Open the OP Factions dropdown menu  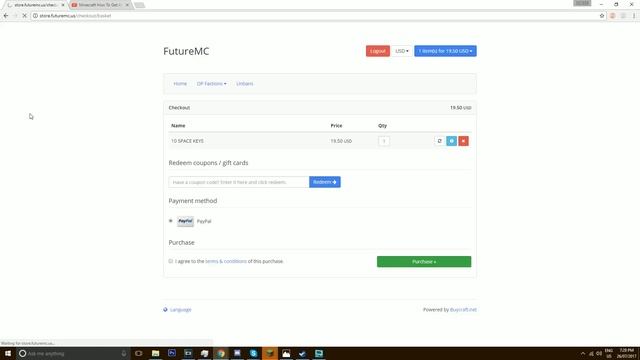tap(211, 84)
